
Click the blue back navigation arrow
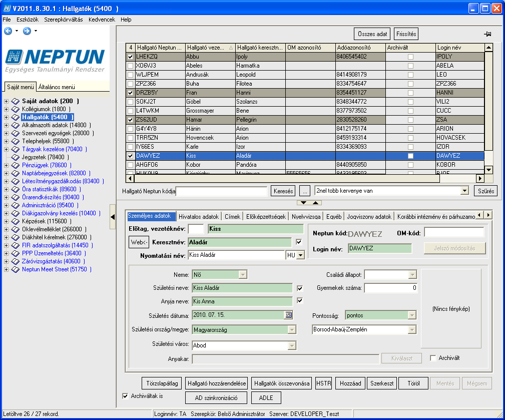pos(8,31)
